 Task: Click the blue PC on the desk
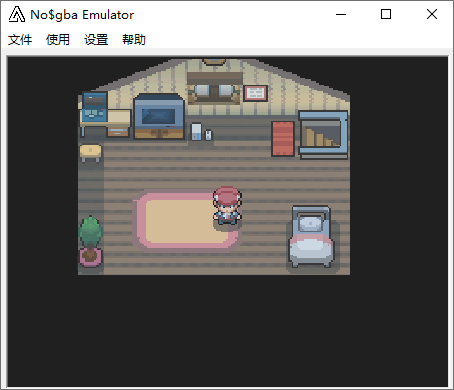[95, 107]
